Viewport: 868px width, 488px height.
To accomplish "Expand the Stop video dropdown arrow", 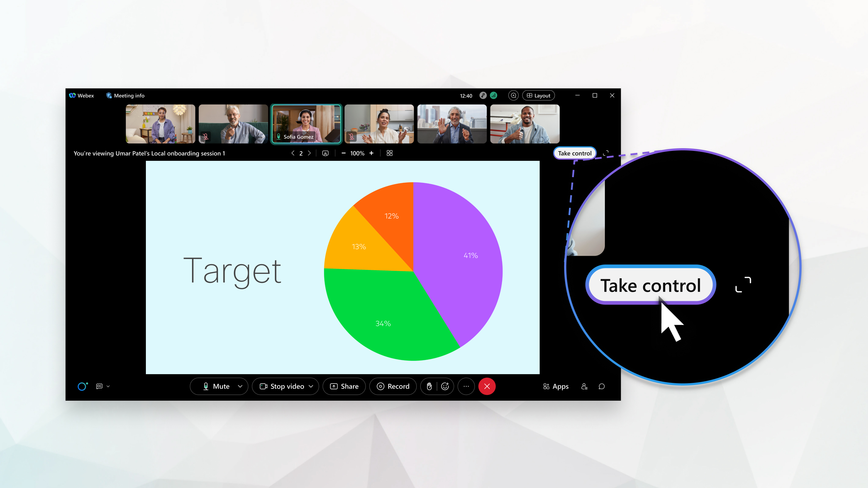I will (312, 386).
